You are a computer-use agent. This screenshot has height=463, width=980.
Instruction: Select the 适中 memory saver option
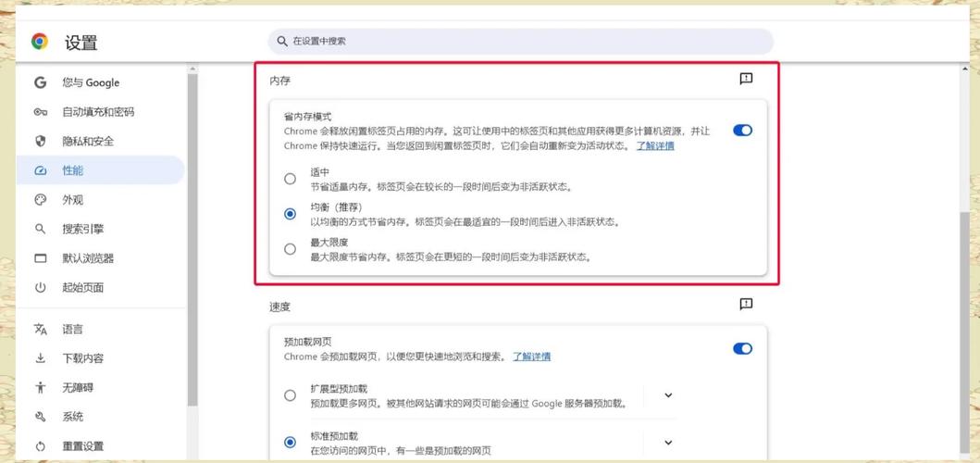pos(290,179)
